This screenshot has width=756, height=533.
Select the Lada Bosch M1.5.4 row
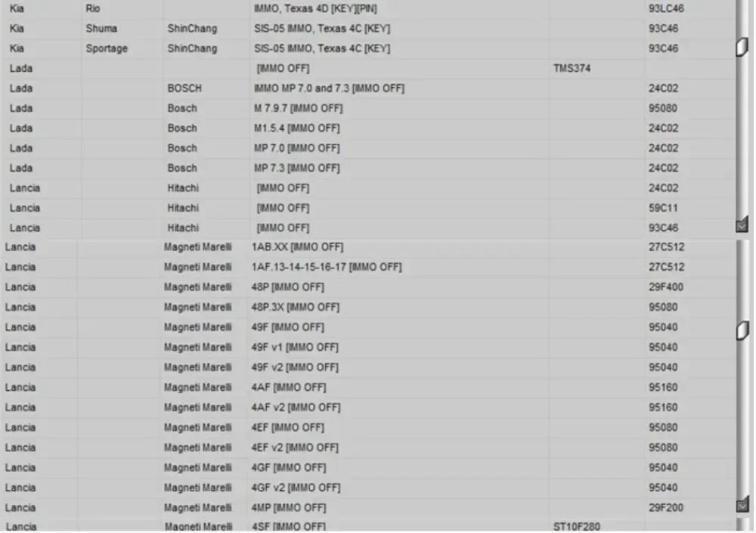pyautogui.click(x=368, y=129)
